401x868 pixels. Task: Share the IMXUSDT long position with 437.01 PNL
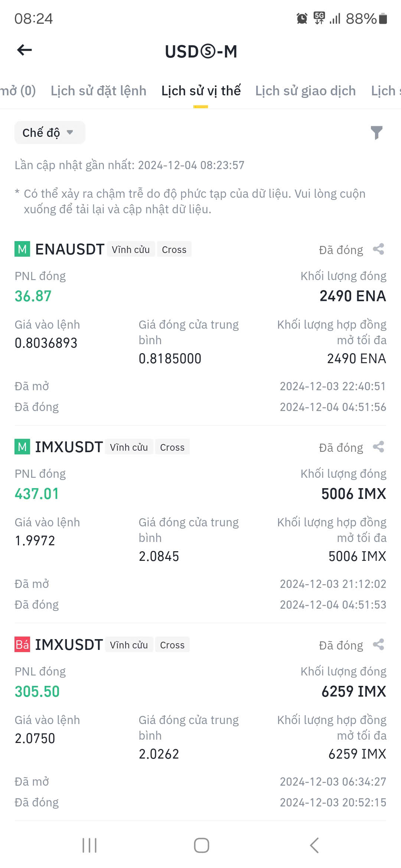pos(378,447)
